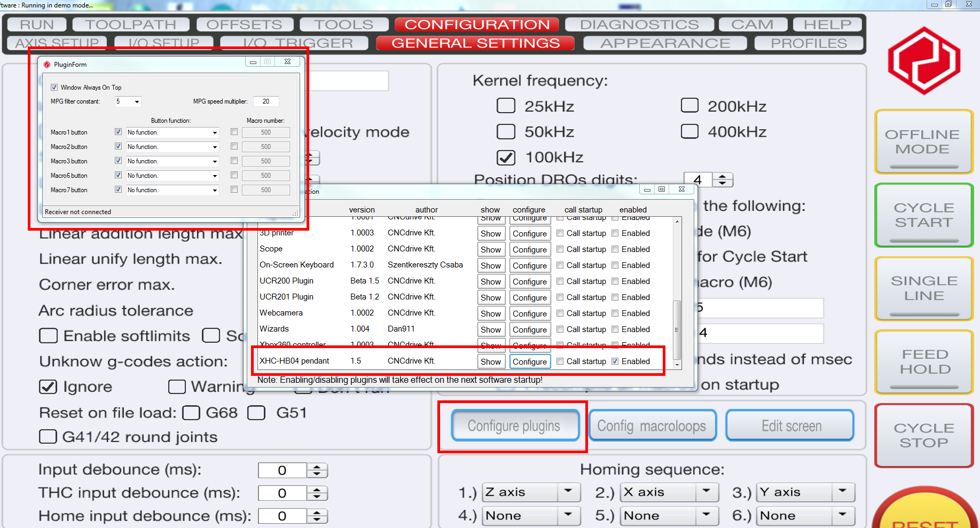Minimize the plugin configuration list window

647,189
